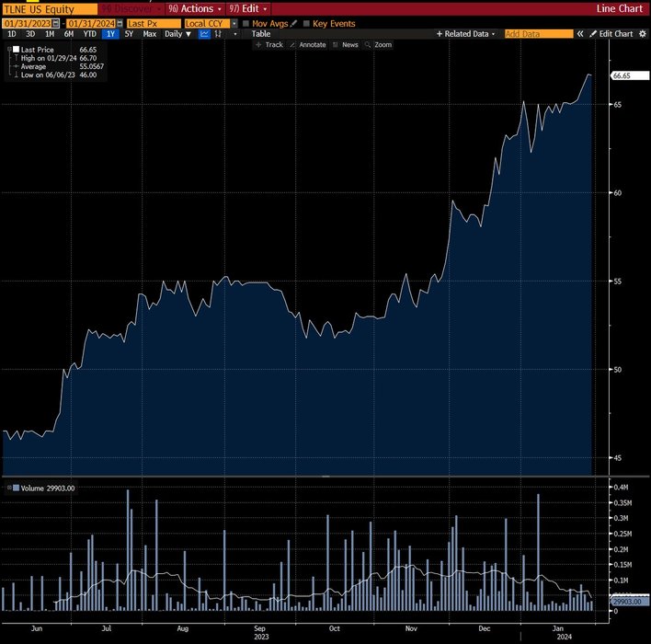Click the Mov Avgs pencil edit icon
The height and width of the screenshot is (644, 651).
point(293,23)
